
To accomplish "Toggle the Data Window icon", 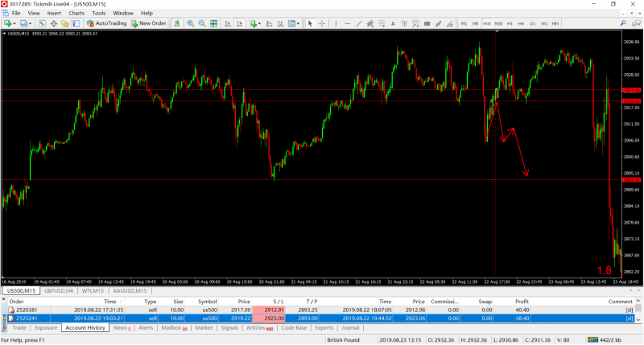I will point(53,23).
